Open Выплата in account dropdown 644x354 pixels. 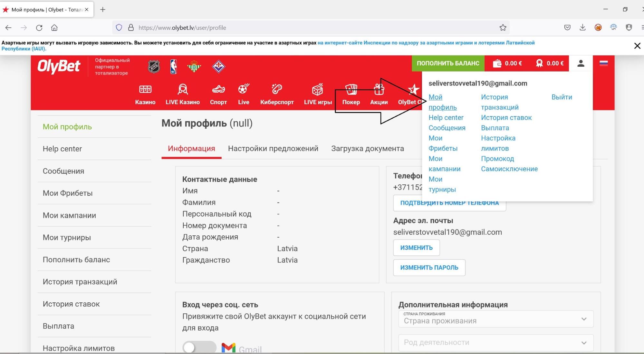pyautogui.click(x=495, y=128)
